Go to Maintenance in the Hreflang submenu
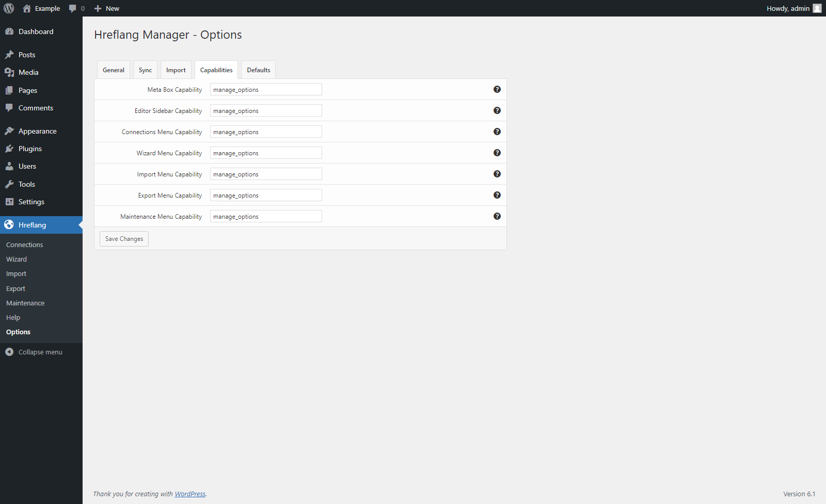The width and height of the screenshot is (826, 504). pos(25,303)
